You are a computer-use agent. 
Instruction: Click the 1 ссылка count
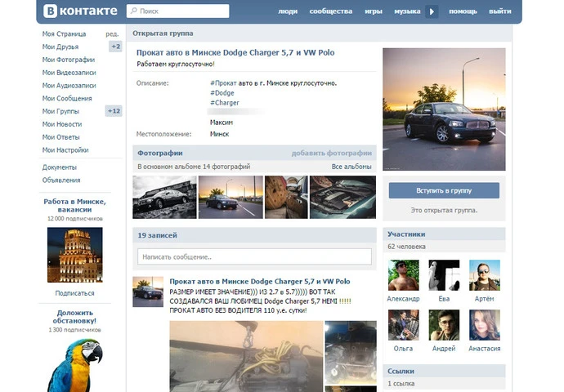401,384
